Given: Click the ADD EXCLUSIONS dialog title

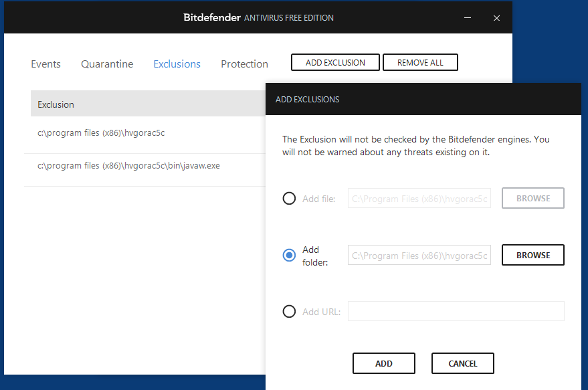Looking at the screenshot, I should click(308, 100).
